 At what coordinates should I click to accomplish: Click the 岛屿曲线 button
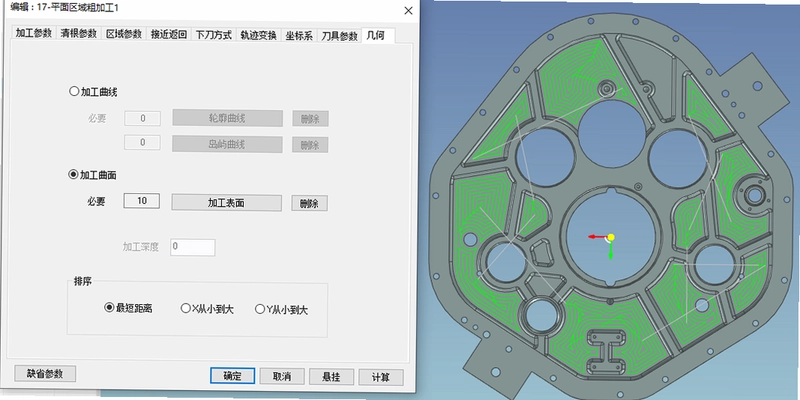coord(227,144)
